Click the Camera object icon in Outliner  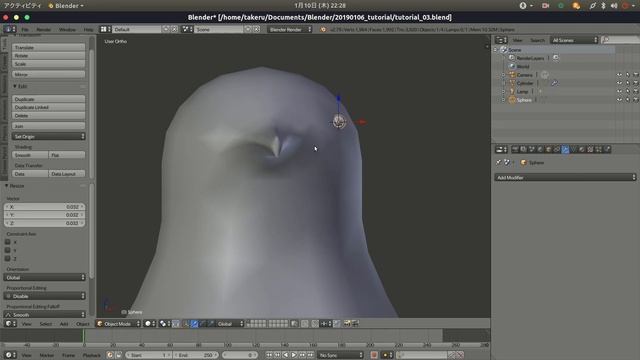[512, 75]
